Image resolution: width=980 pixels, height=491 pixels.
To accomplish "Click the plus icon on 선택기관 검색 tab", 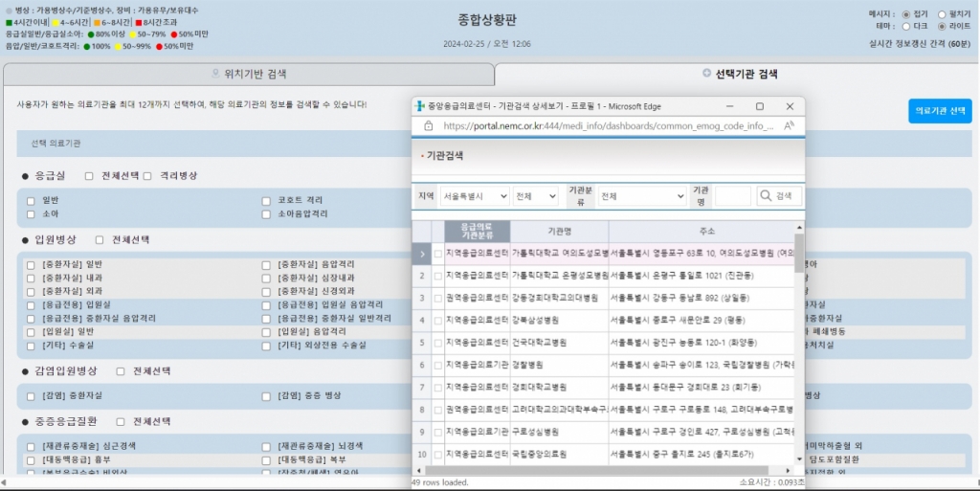I will 706,73.
